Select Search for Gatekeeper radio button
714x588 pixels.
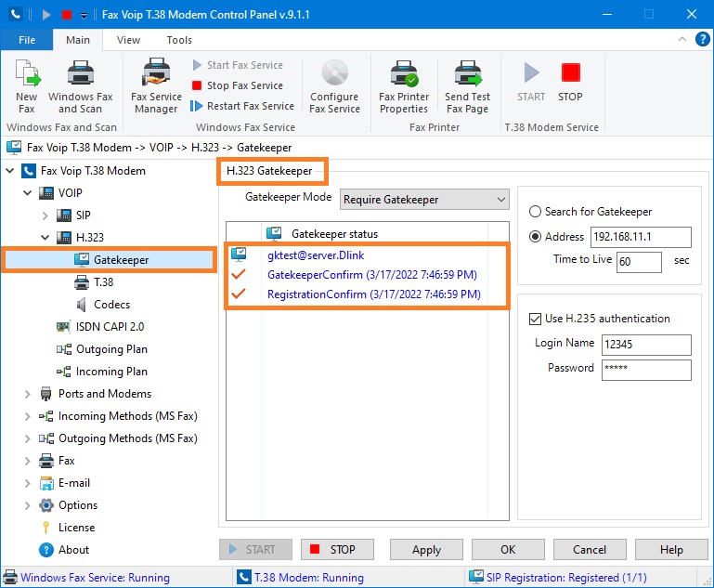[x=535, y=212]
